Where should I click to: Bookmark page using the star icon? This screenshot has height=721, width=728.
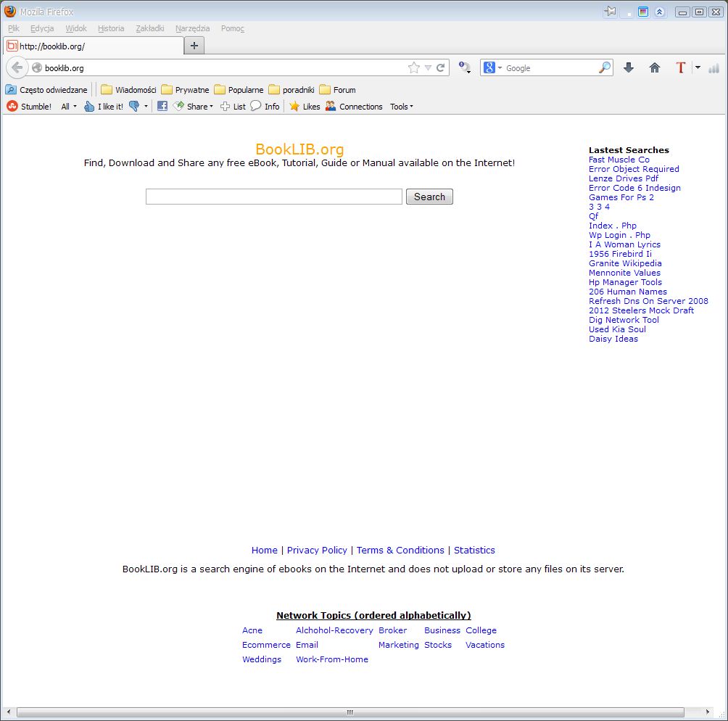pyautogui.click(x=414, y=68)
